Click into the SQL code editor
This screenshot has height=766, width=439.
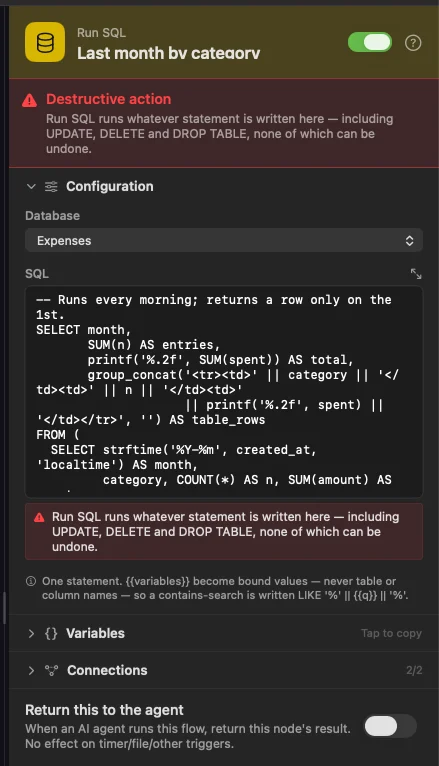pos(224,391)
